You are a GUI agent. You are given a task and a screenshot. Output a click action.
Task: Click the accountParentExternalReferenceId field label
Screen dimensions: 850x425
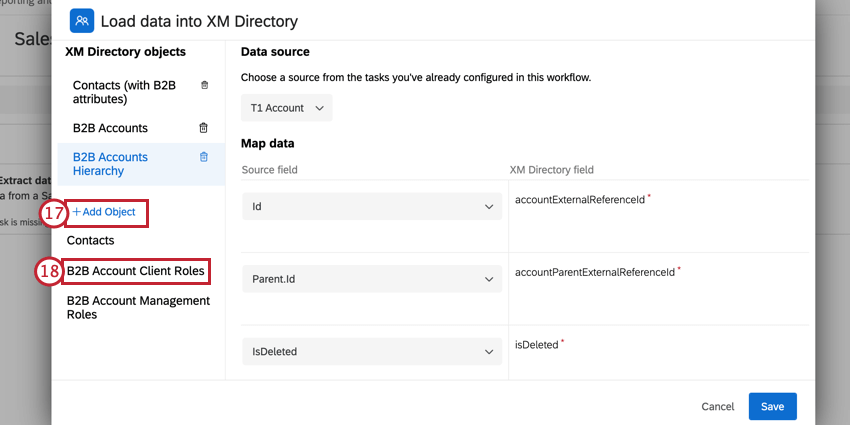(x=595, y=272)
